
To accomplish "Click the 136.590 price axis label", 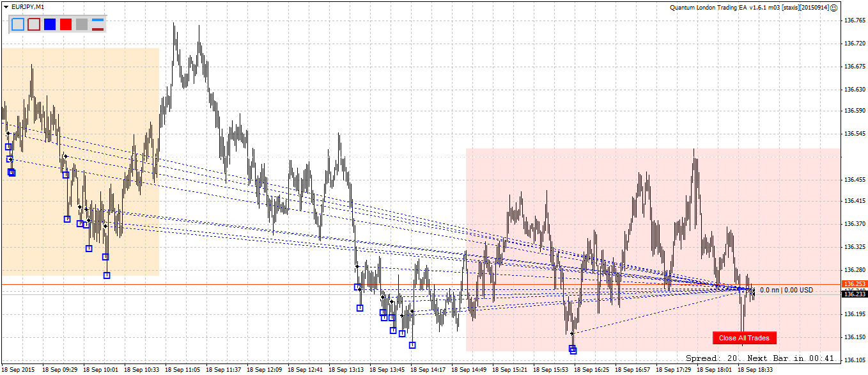I will click(x=855, y=111).
